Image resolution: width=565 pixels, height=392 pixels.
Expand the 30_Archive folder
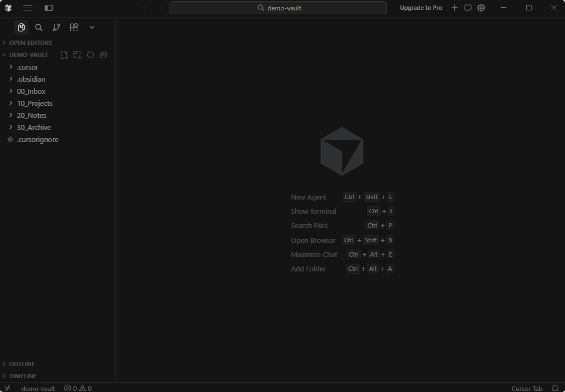(x=58, y=128)
